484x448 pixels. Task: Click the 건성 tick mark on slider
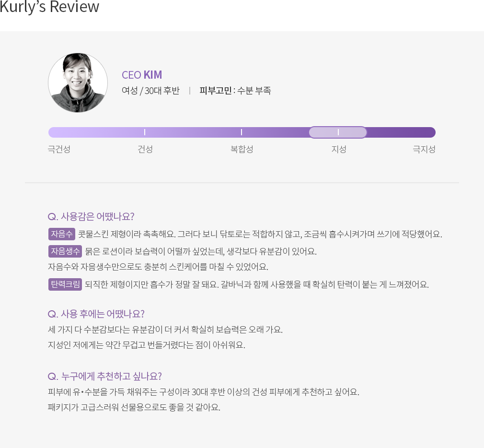click(144, 132)
